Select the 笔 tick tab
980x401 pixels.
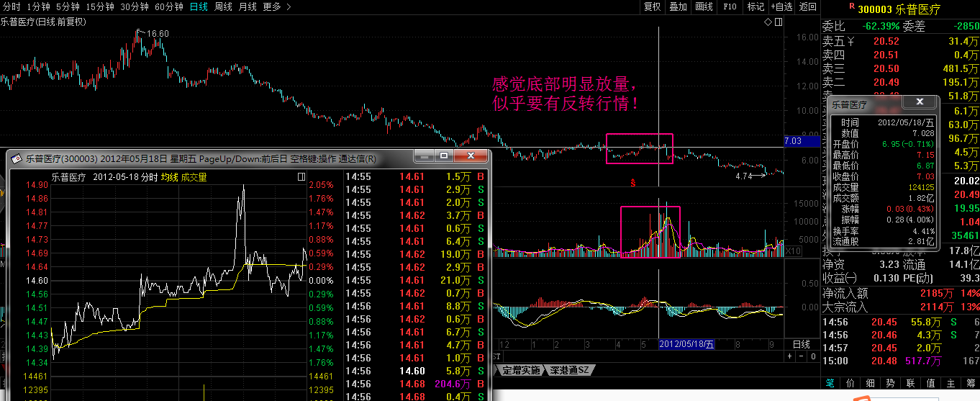[x=830, y=383]
